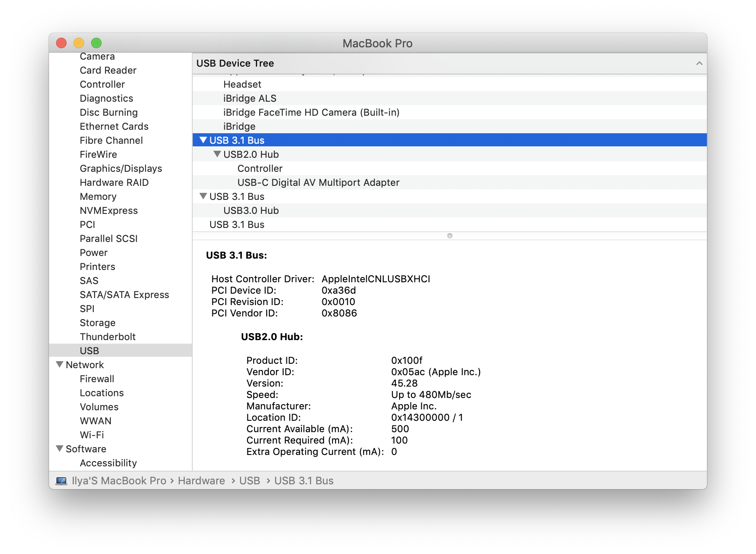Click the PCI Device ID value 0xa36d
756x554 pixels.
coord(339,290)
